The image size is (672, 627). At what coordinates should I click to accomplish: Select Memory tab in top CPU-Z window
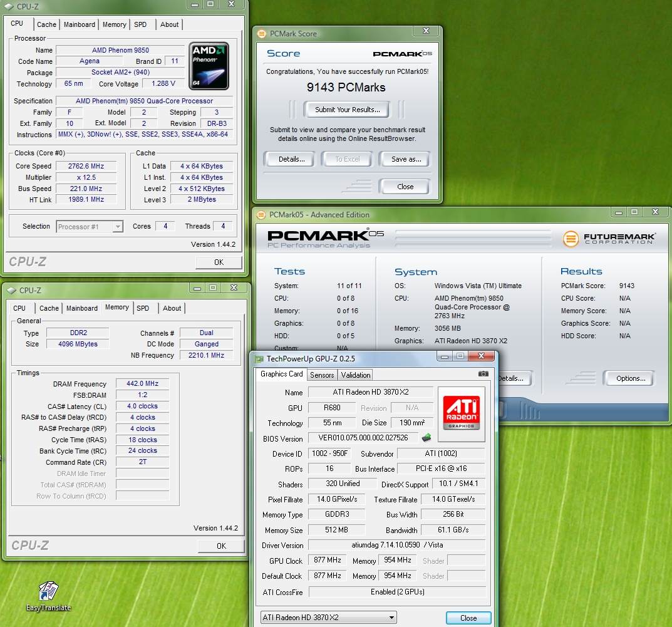(x=114, y=24)
